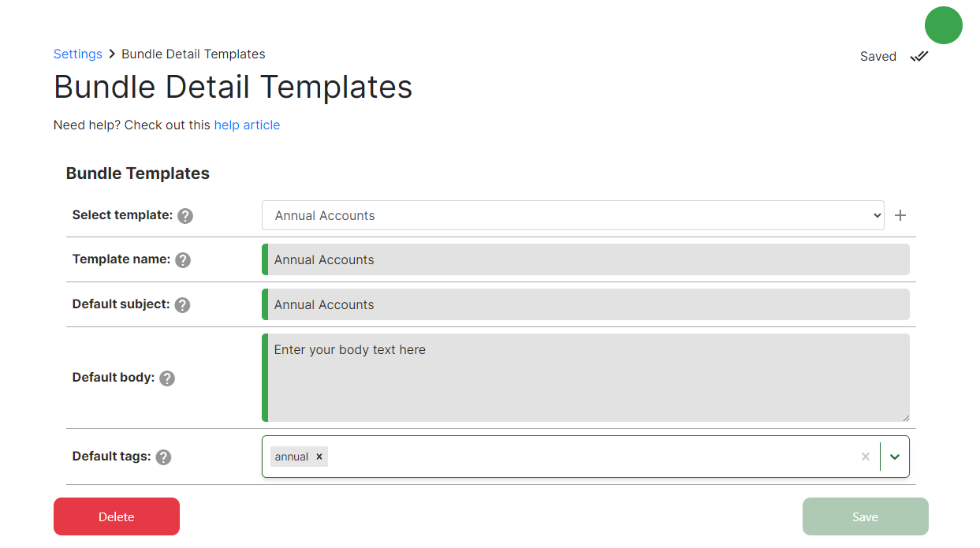Clear all default tags
Viewport: 980px width, 548px height.
pos(866,457)
